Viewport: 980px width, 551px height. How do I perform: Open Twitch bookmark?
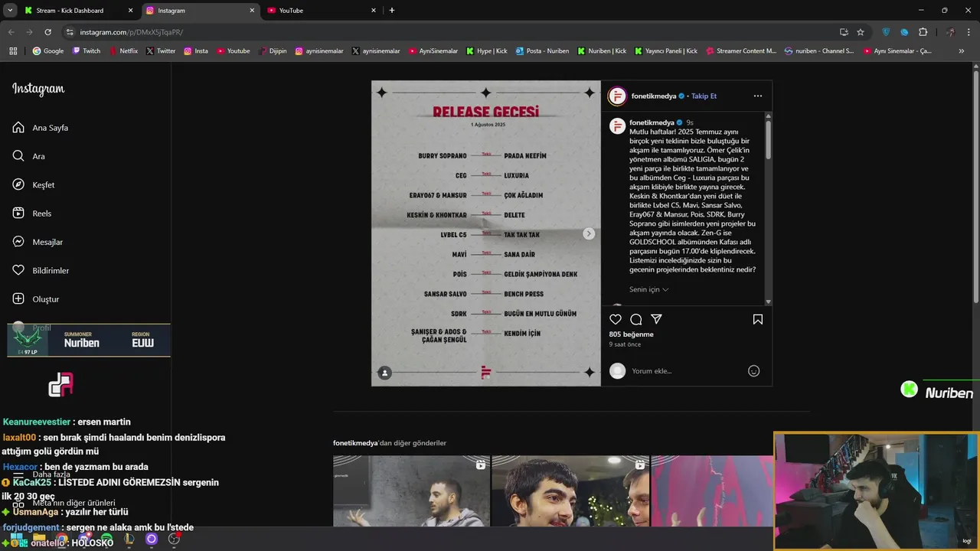pos(87,51)
